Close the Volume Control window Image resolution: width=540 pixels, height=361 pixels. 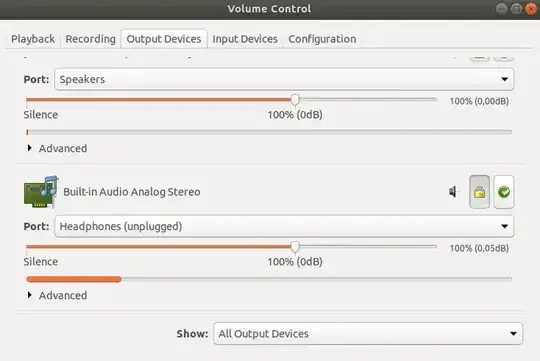point(531,9)
